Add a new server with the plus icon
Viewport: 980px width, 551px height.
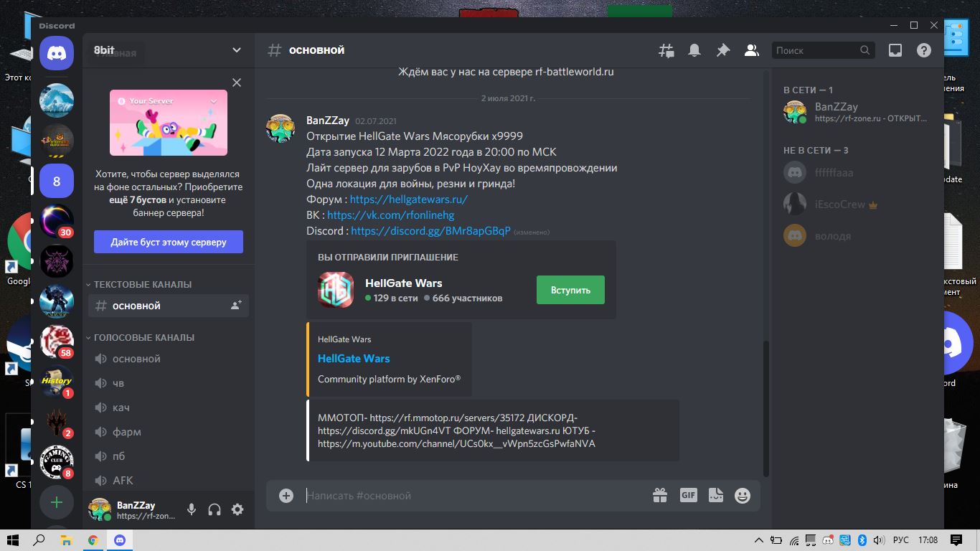[x=57, y=502]
